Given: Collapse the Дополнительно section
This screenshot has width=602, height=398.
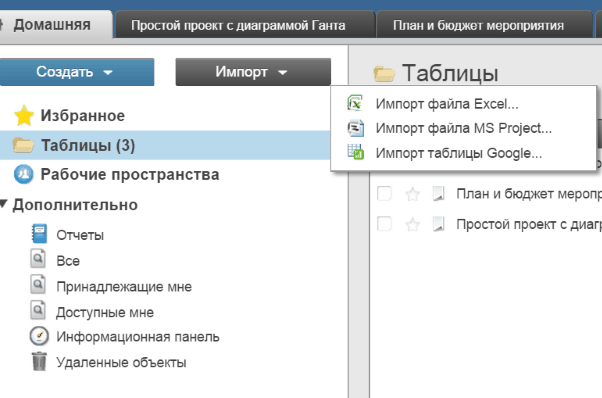Looking at the screenshot, I should point(3,204).
